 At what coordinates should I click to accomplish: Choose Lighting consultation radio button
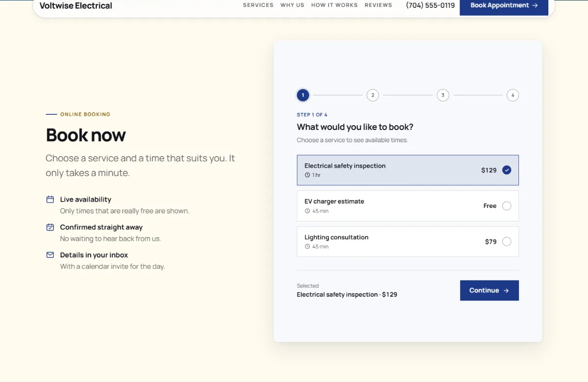click(507, 242)
